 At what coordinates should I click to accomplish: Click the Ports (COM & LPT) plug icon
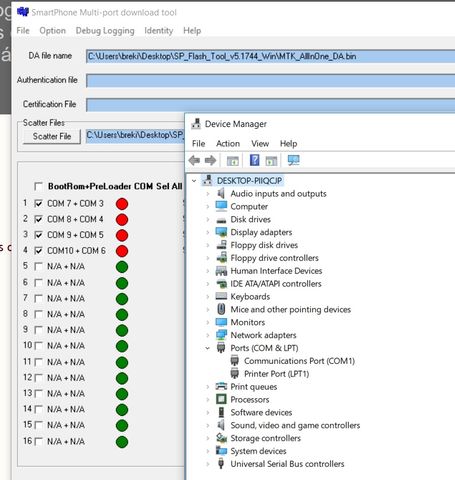click(221, 348)
